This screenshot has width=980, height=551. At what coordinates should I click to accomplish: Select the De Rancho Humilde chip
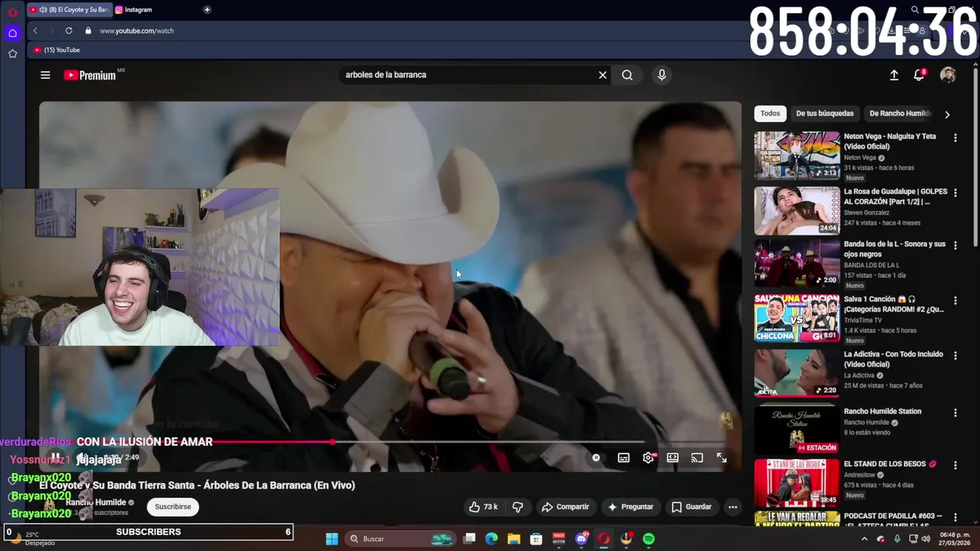900,113
